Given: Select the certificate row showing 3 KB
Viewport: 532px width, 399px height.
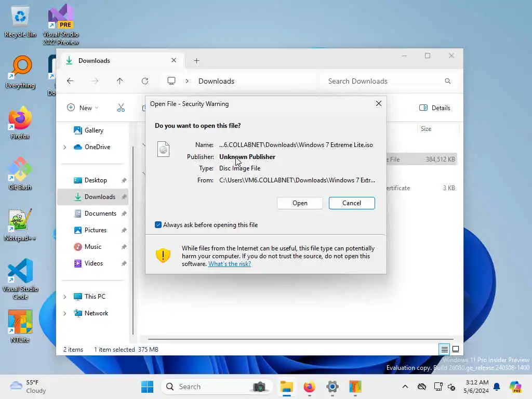Looking at the screenshot, I should [x=422, y=188].
